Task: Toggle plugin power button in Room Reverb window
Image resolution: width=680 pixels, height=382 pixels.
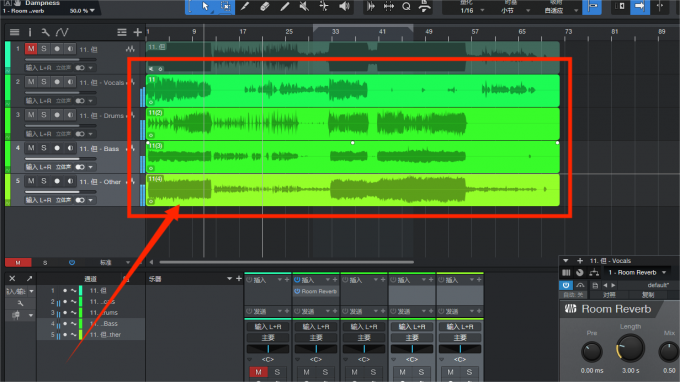Action: tap(566, 285)
